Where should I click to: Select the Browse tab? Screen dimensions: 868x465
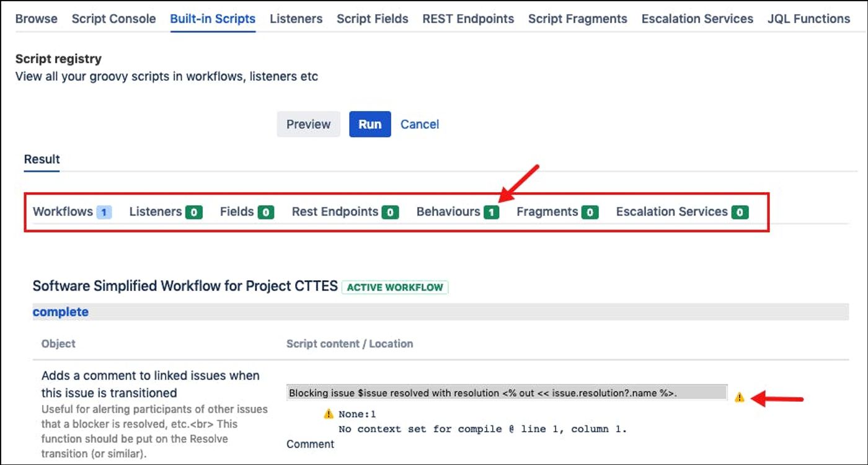click(36, 19)
